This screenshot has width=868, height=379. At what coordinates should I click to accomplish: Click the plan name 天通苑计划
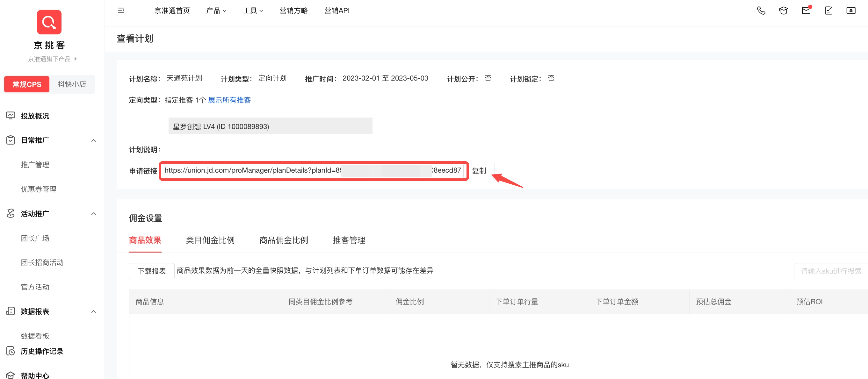point(184,78)
